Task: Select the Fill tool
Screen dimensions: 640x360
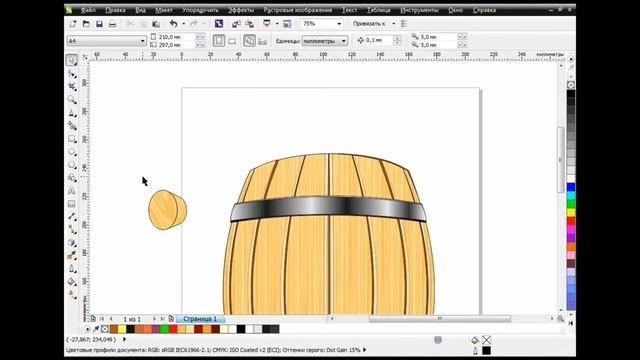Action: click(72, 282)
